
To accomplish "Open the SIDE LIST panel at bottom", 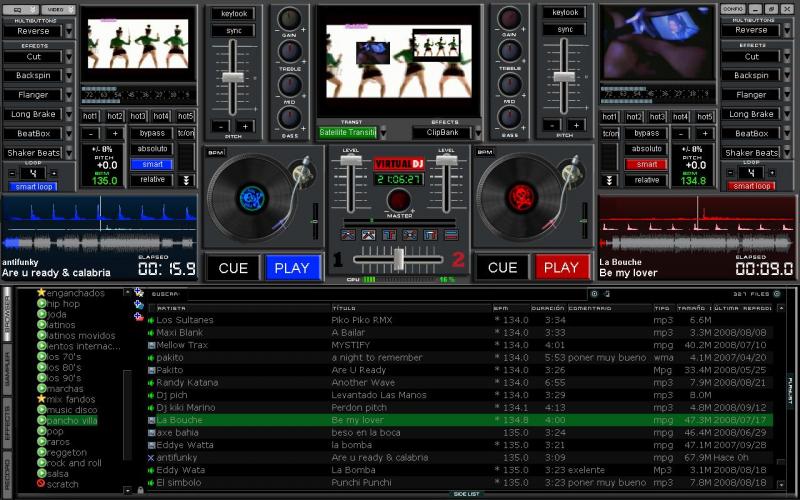I will [466, 494].
